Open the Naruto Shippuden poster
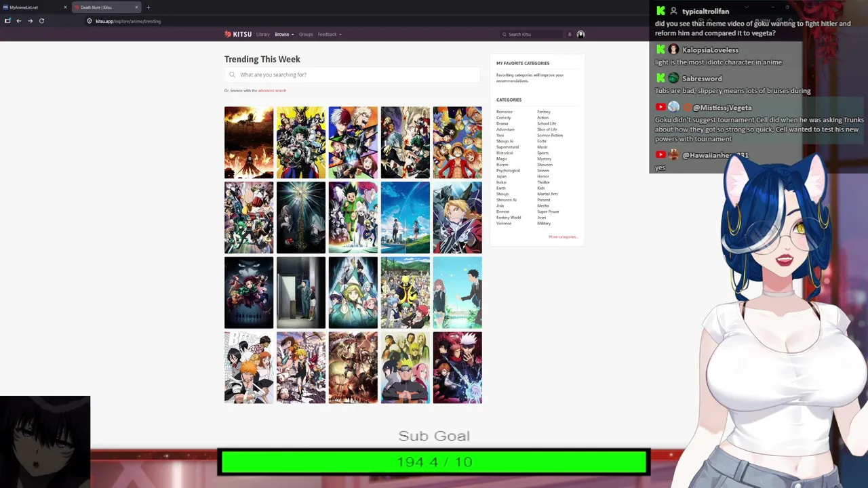 [x=406, y=368]
